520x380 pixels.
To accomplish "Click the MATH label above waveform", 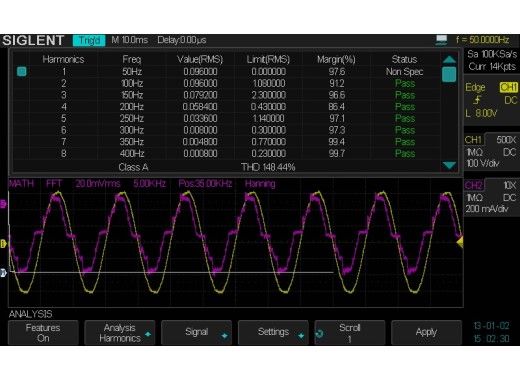I will [22, 184].
